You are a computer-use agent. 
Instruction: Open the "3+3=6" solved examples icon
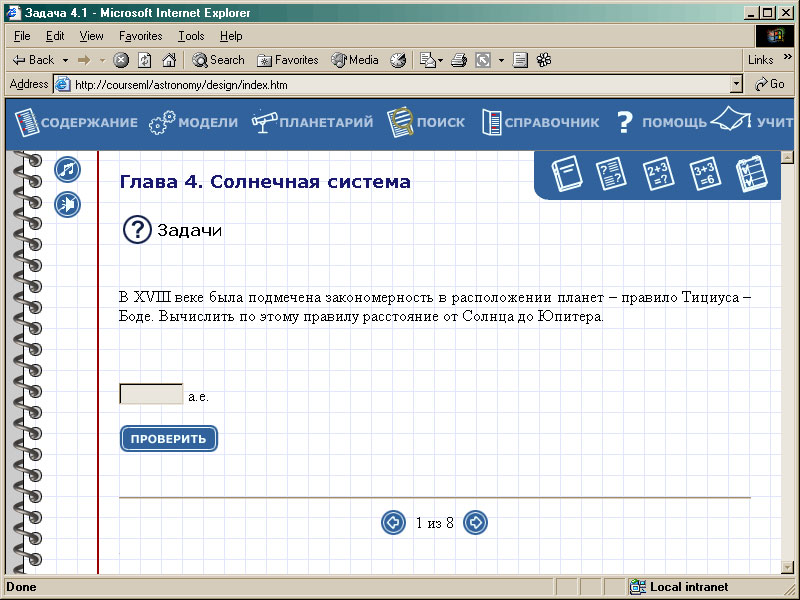click(x=703, y=175)
